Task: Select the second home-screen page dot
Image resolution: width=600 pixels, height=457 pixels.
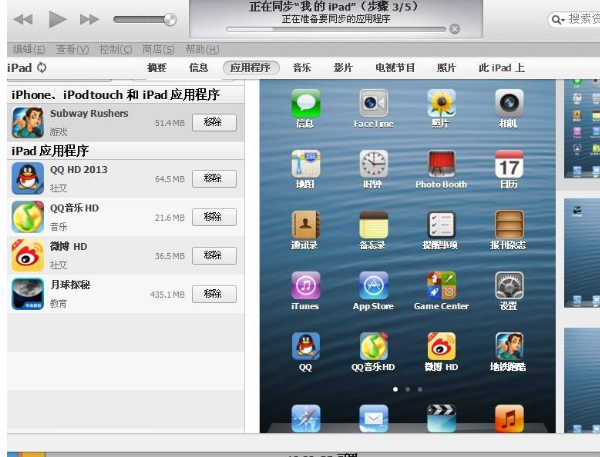Action: (x=408, y=389)
